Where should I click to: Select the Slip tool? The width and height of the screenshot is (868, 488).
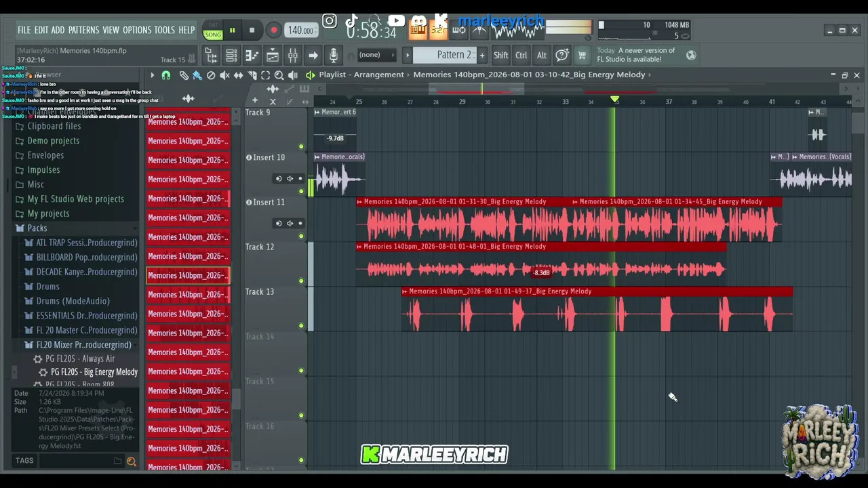coord(238,75)
